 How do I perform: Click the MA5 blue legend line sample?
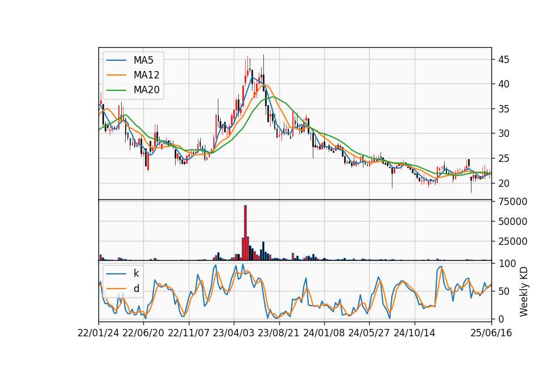116,60
